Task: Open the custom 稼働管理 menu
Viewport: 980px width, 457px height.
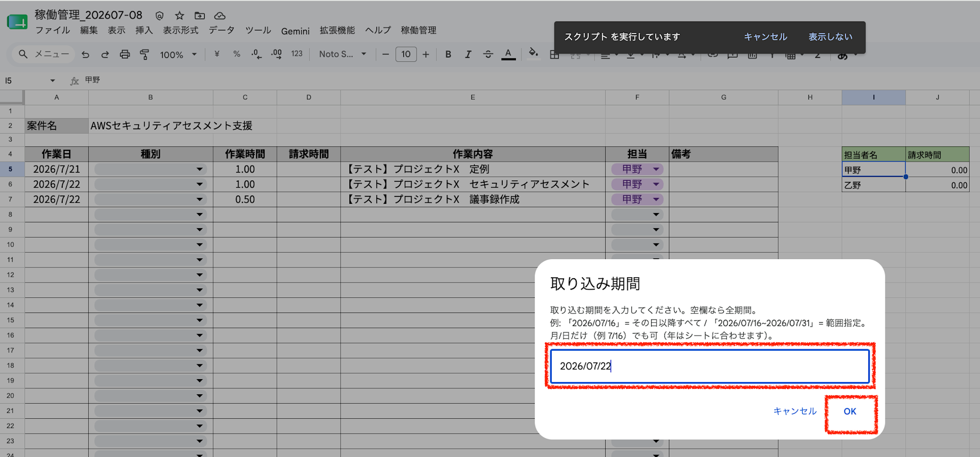Action: coord(418,30)
